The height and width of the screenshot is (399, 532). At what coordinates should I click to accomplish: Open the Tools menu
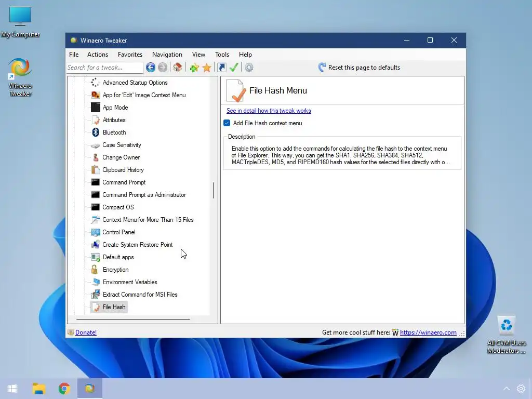[222, 54]
